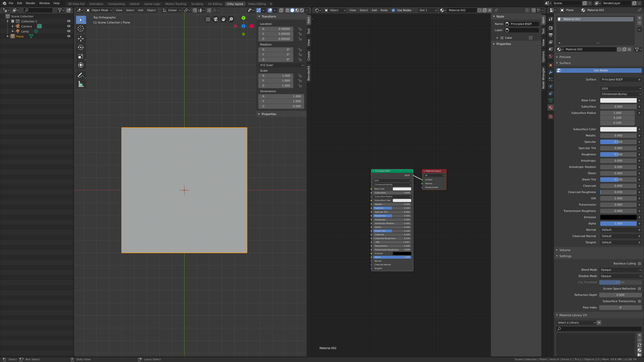Select the Annotate tool
Screen dimensions: 644x362
pyautogui.click(x=81, y=75)
